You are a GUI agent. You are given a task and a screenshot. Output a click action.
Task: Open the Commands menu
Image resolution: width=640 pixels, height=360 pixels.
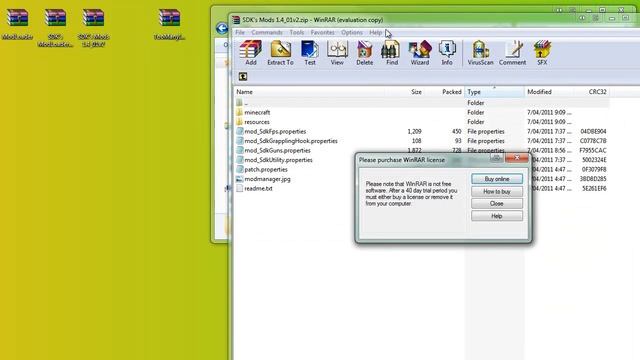(267, 32)
